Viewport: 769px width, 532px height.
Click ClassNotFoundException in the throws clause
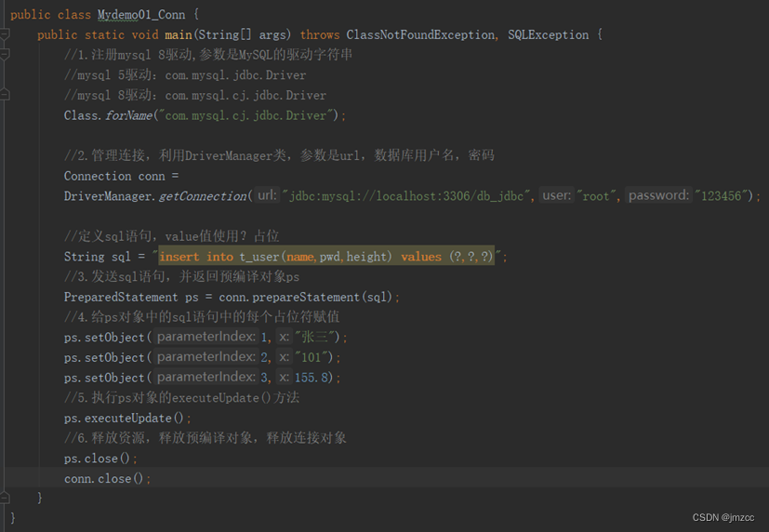(x=420, y=34)
